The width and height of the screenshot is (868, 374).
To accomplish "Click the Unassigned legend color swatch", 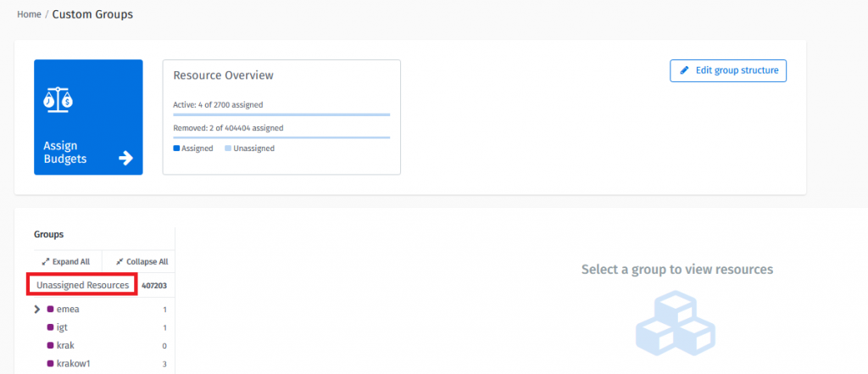I will click(227, 148).
